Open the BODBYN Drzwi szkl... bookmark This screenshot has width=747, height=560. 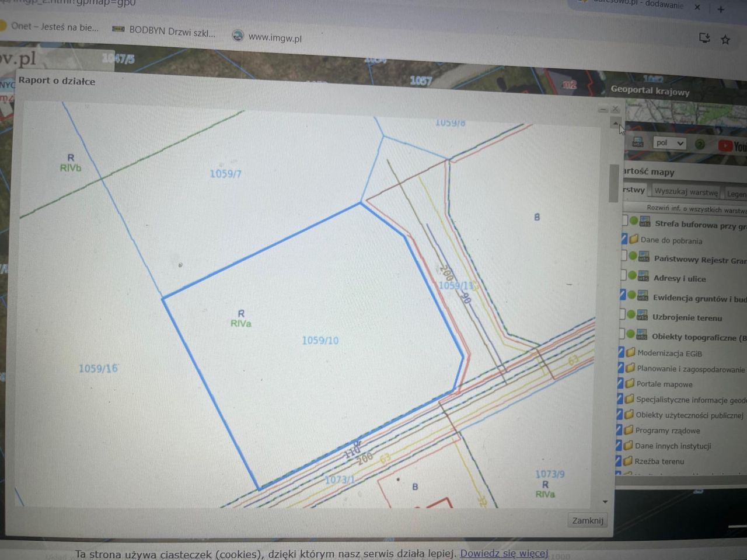click(165, 31)
